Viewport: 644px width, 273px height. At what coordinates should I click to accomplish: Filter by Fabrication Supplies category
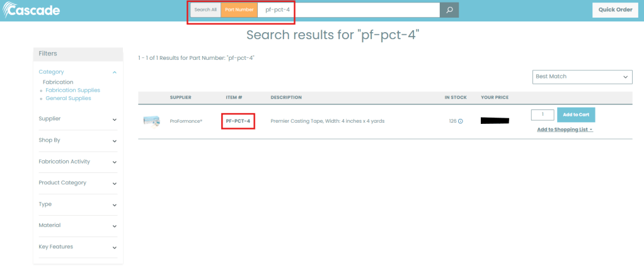(72, 90)
